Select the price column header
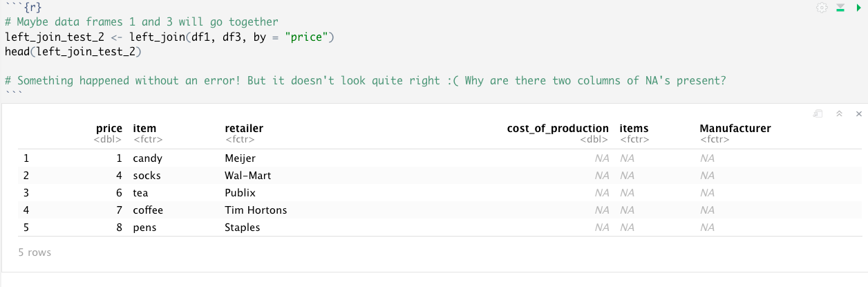Image resolution: width=868 pixels, height=287 pixels. click(109, 128)
